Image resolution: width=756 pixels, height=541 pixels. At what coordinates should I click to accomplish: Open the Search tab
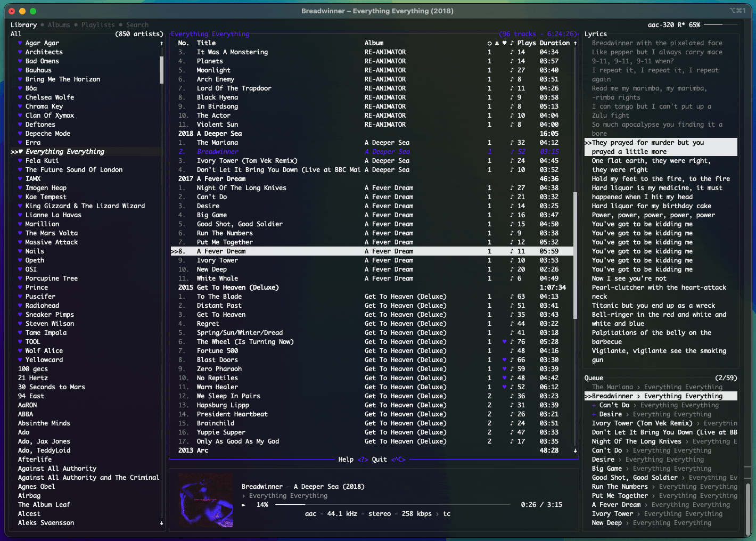[137, 25]
